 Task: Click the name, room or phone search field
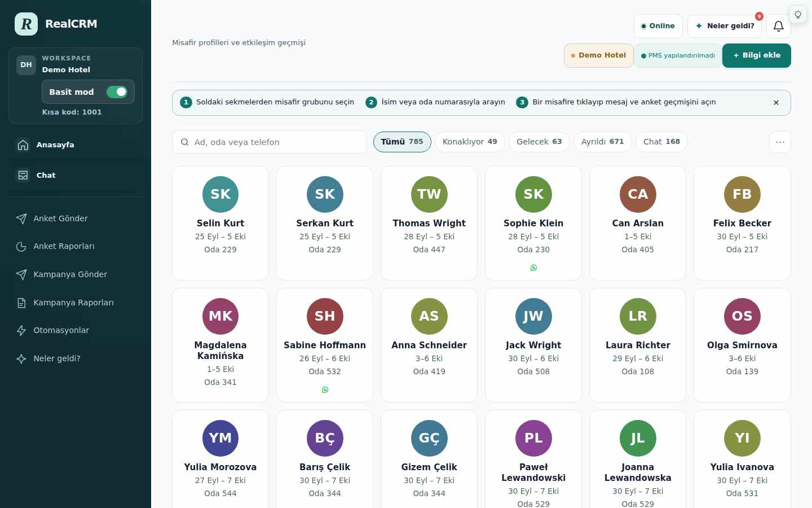(x=270, y=142)
